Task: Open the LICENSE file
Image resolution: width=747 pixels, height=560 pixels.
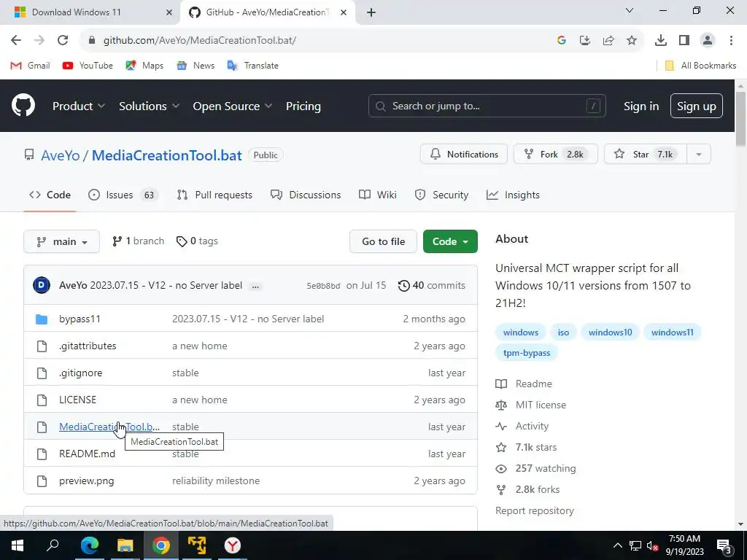Action: [77, 400]
